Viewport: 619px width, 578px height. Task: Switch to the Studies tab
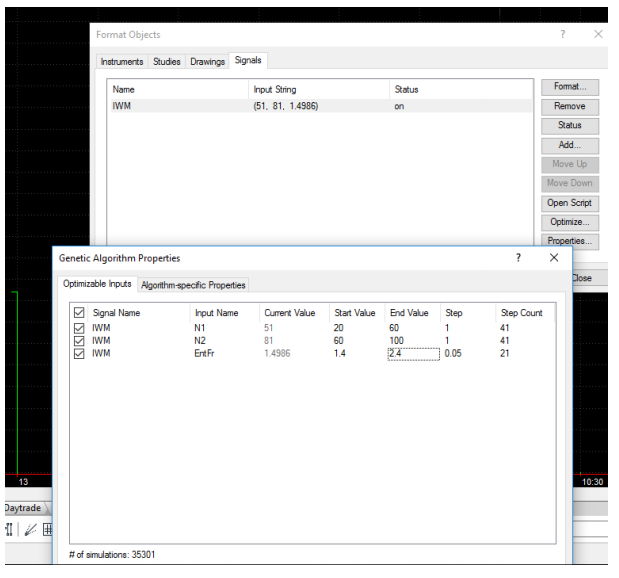tap(167, 62)
